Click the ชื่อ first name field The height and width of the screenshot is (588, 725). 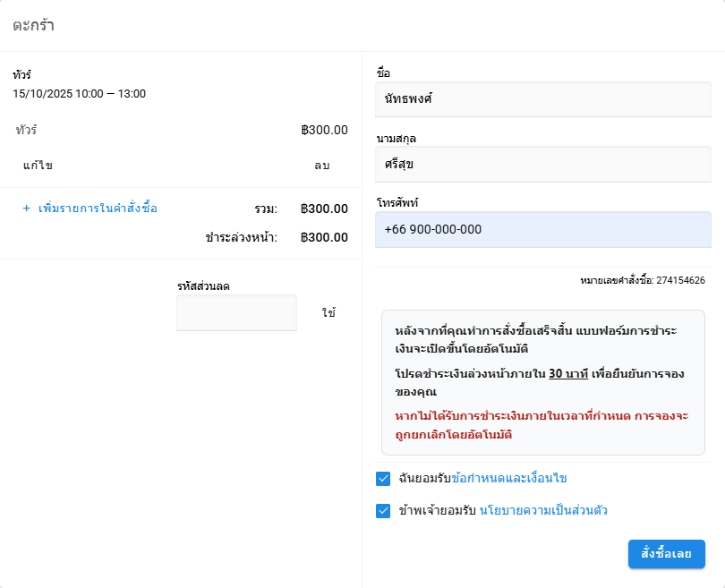click(542, 99)
